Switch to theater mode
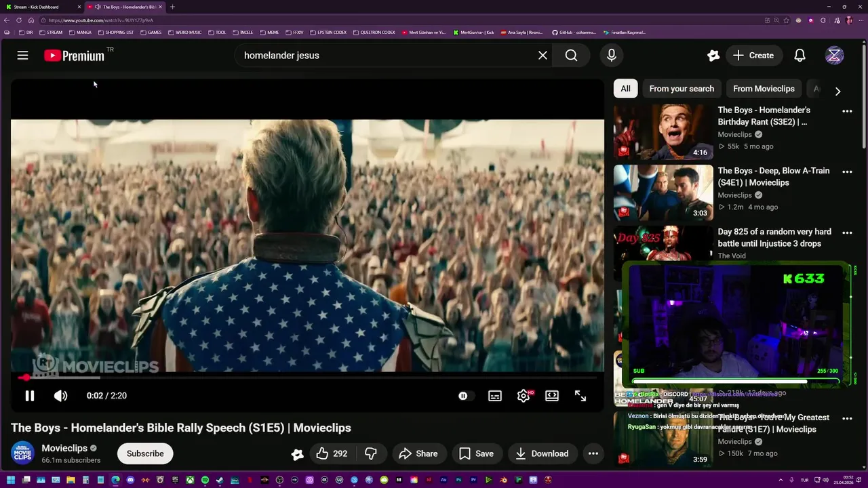The width and height of the screenshot is (868, 488). pyautogui.click(x=552, y=396)
